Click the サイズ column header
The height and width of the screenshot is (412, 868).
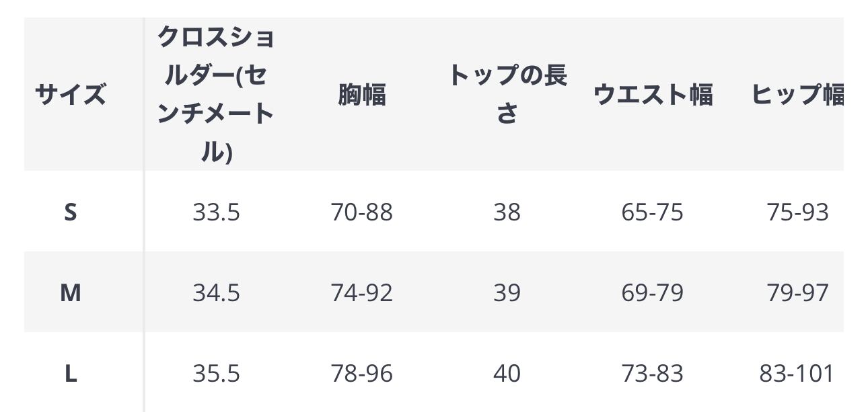coord(71,95)
